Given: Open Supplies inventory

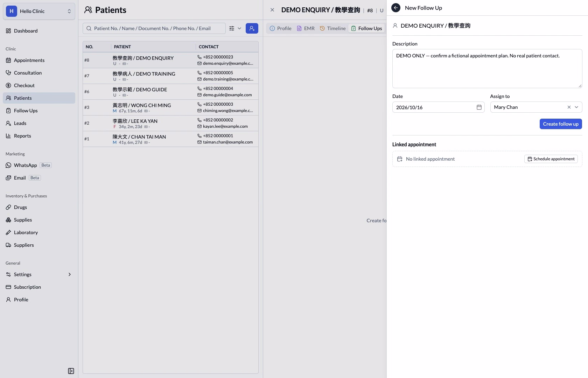Looking at the screenshot, I should coord(39,220).
